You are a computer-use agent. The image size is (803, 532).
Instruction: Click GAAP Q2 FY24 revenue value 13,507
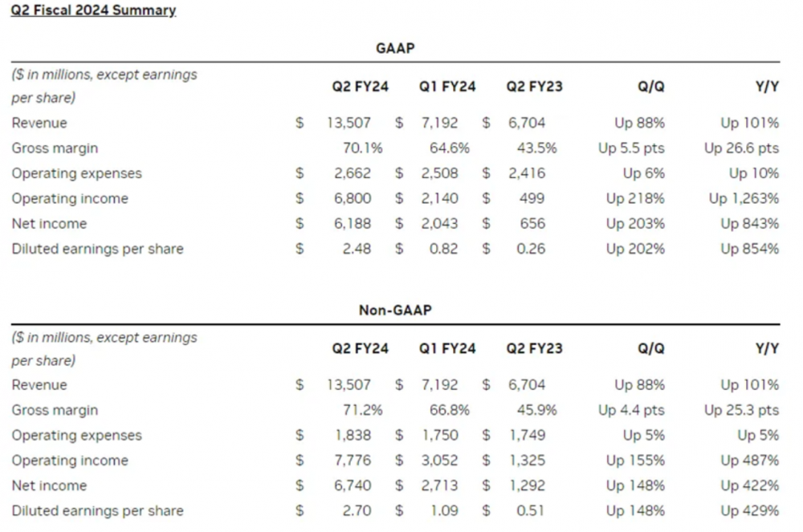[349, 123]
